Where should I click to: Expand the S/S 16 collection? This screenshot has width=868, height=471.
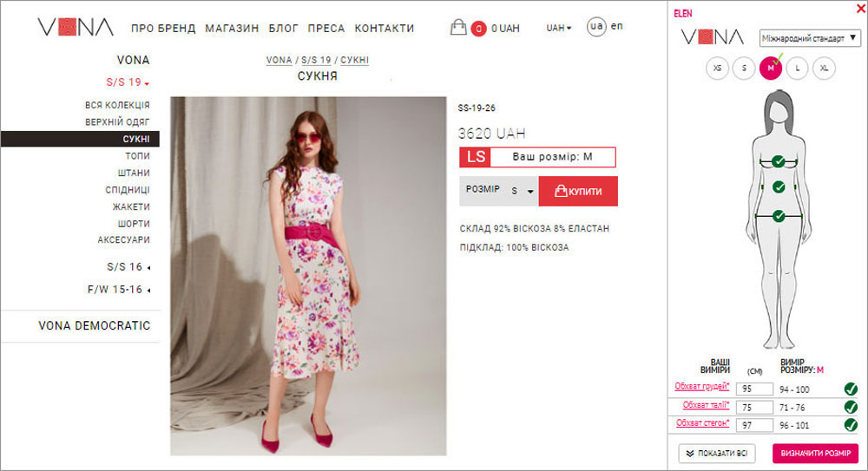(128, 267)
